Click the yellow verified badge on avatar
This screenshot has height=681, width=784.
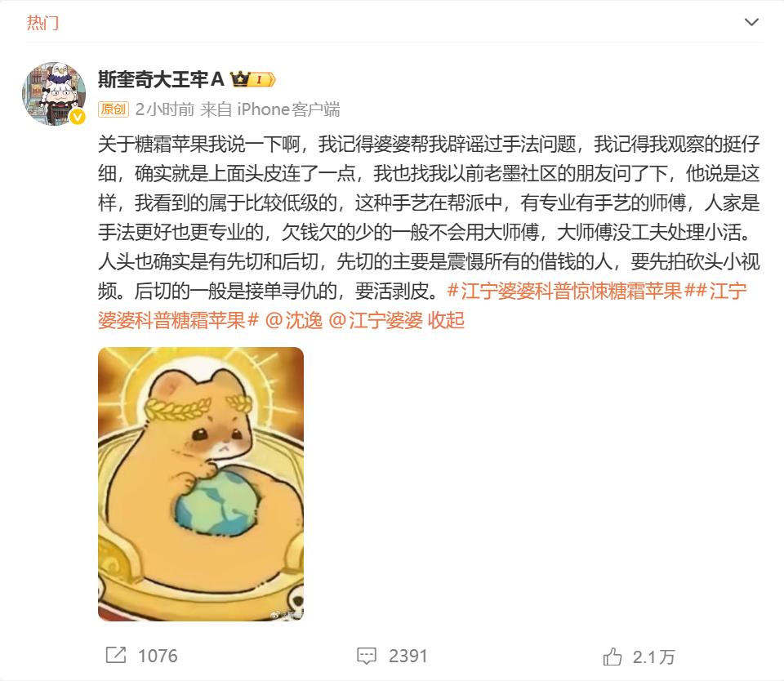coord(77,117)
